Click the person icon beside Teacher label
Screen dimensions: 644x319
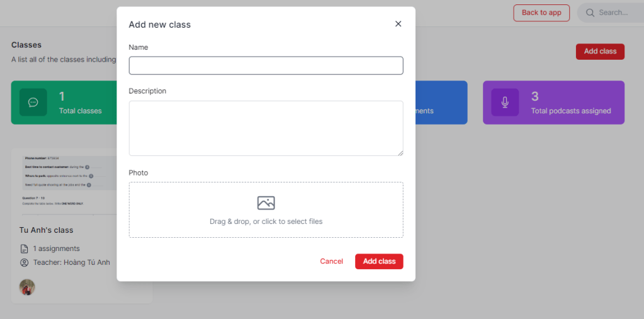click(25, 262)
